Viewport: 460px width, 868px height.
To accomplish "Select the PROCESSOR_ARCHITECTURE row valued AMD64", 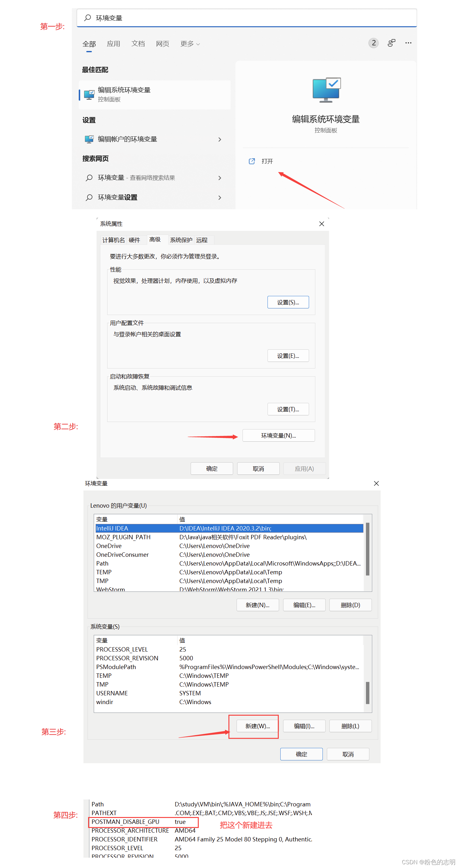I will pos(201,830).
